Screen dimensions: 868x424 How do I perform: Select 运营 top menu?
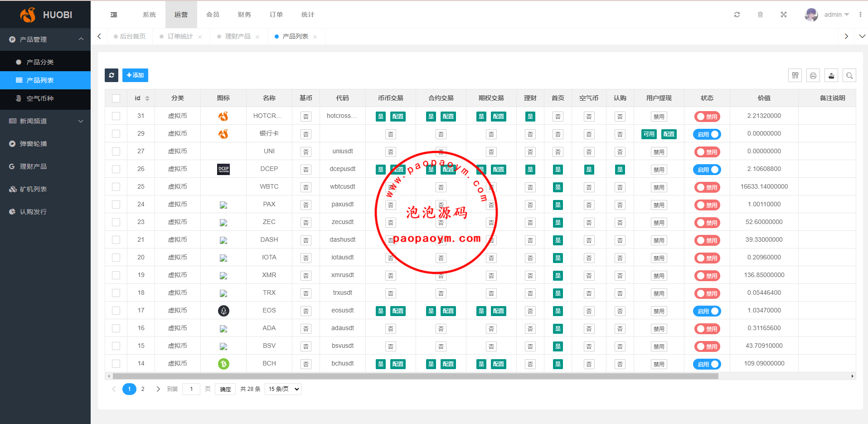(x=181, y=15)
